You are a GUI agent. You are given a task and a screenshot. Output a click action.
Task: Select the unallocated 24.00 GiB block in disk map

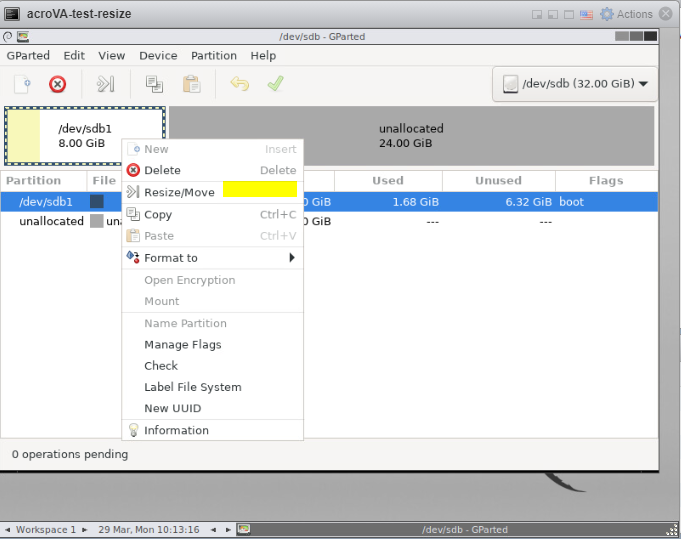pyautogui.click(x=411, y=136)
